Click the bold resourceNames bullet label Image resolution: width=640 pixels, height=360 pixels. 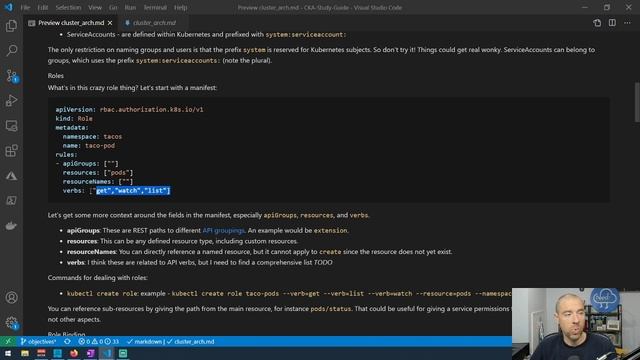coord(91,252)
